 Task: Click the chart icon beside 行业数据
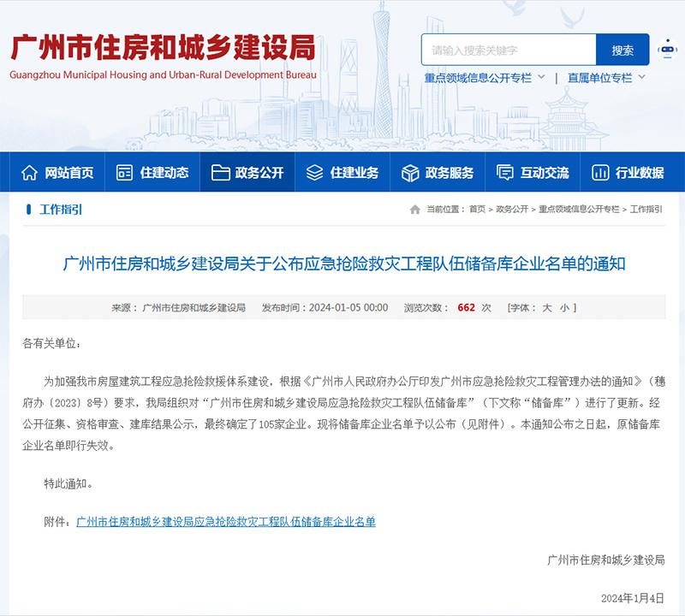click(600, 173)
